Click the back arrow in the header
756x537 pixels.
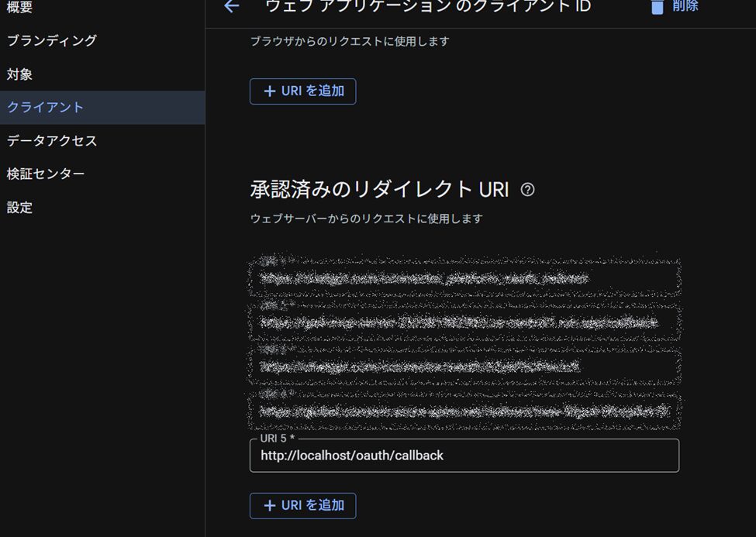click(231, 6)
